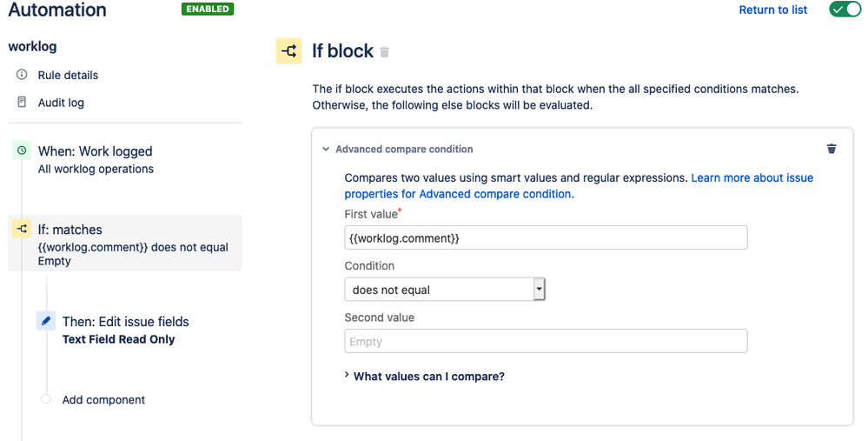Viewport: 868px width, 441px height.
Task: Click the info icon beside Rule details
Action: [22, 75]
